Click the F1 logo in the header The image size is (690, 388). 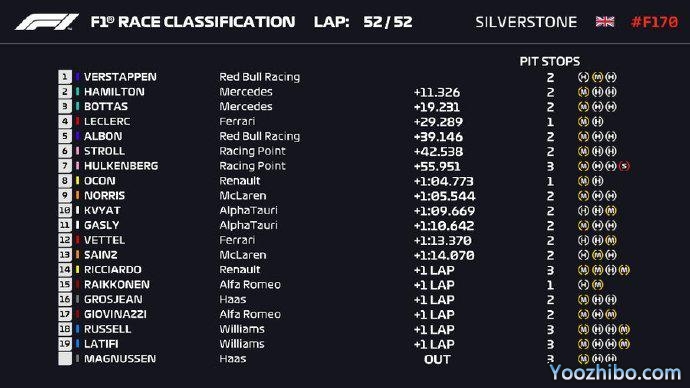point(47,22)
